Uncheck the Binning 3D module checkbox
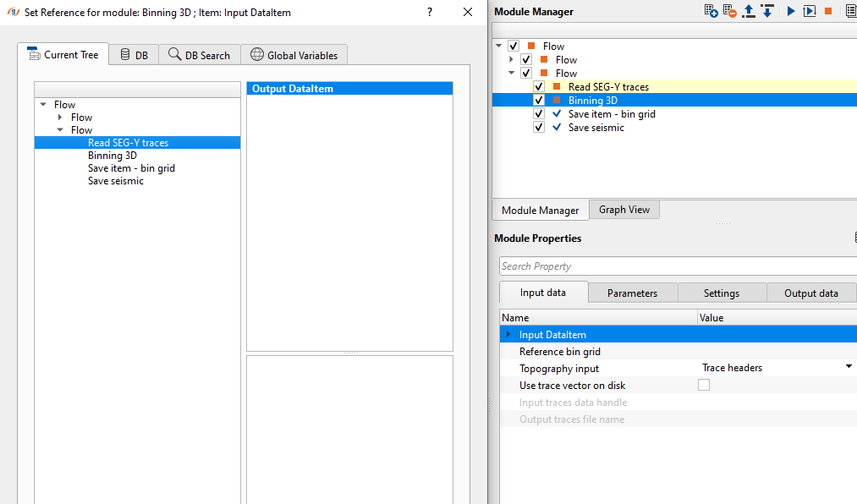Viewport: 857px width, 504px height. click(539, 101)
